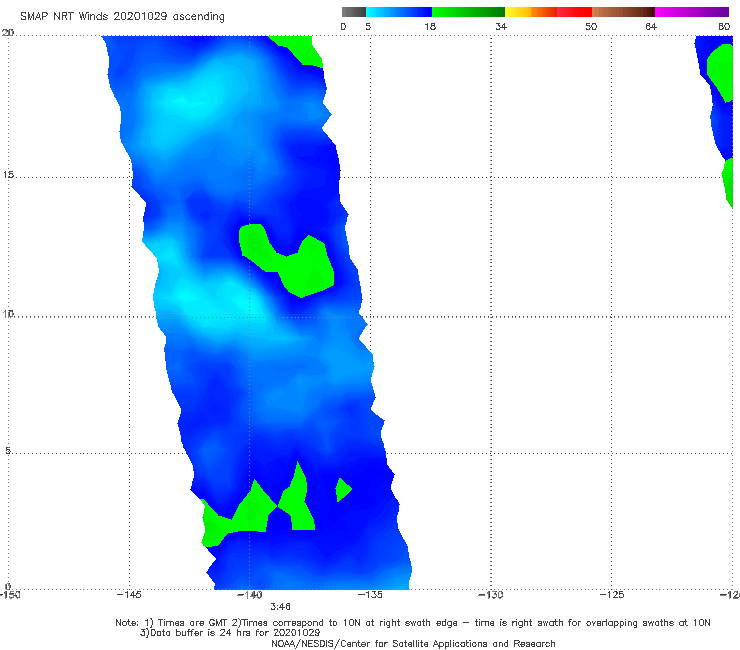The image size is (740, 650).
Task: Click the note line starting 'Note: 1) Times are GMT'
Action: click(412, 623)
